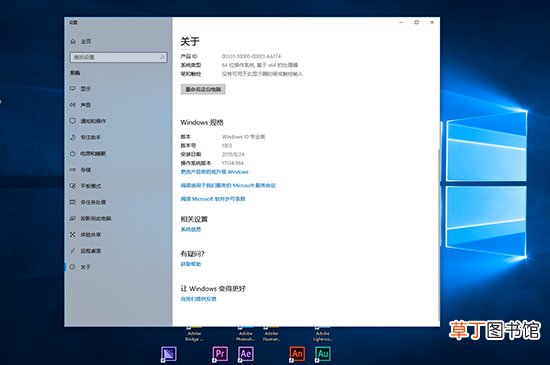The height and width of the screenshot is (365, 550).
Task: Open 体验共享 (Shared experiences) settings
Action: (x=85, y=235)
